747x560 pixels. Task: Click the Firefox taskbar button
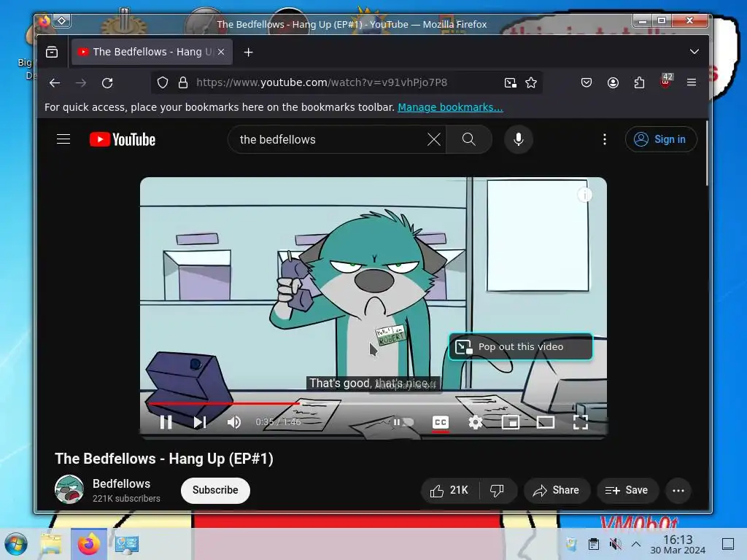pyautogui.click(x=88, y=544)
